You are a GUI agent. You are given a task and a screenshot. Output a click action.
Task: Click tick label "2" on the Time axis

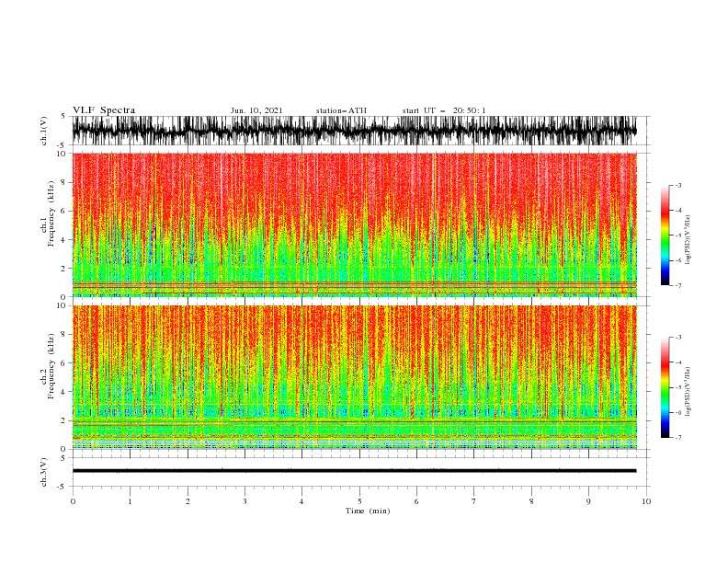pos(188,501)
